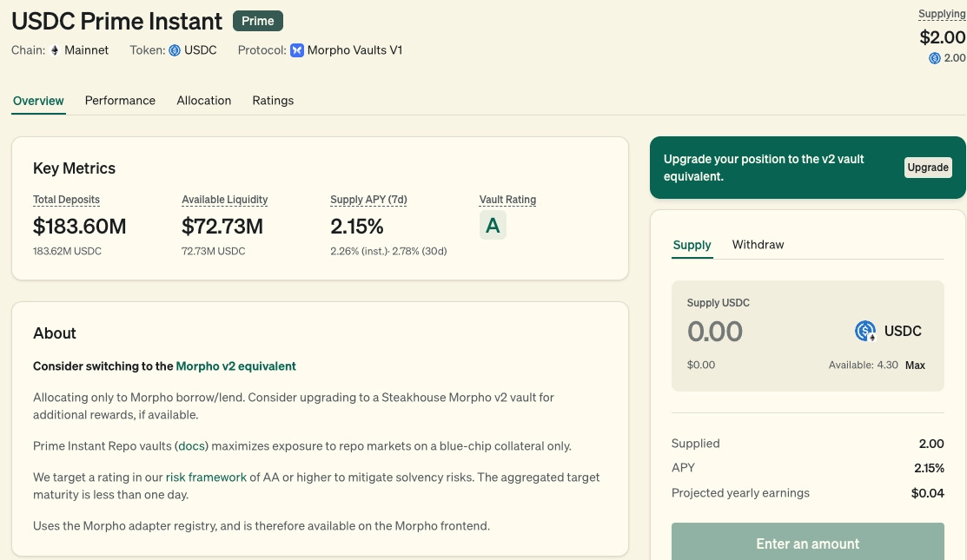Click the USDC token selector label

(x=903, y=332)
